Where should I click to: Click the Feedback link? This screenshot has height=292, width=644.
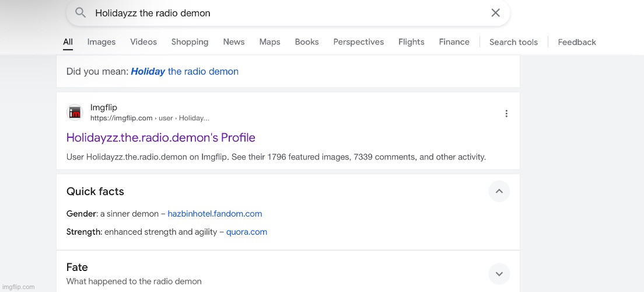(x=576, y=42)
